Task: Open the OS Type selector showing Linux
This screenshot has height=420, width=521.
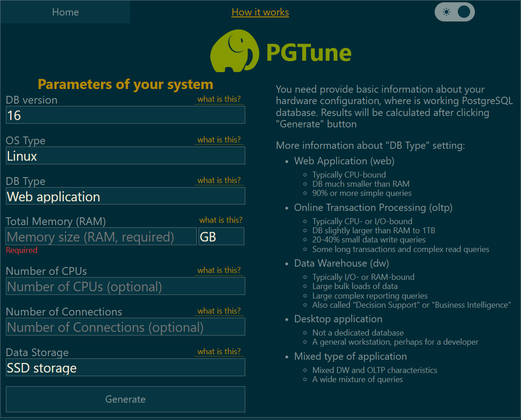Action: point(125,155)
